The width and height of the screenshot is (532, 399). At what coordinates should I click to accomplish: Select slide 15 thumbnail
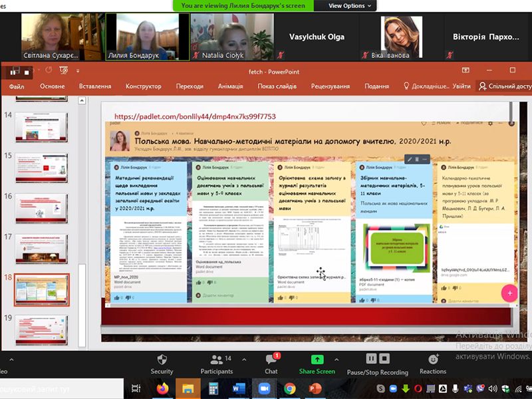coord(41,168)
